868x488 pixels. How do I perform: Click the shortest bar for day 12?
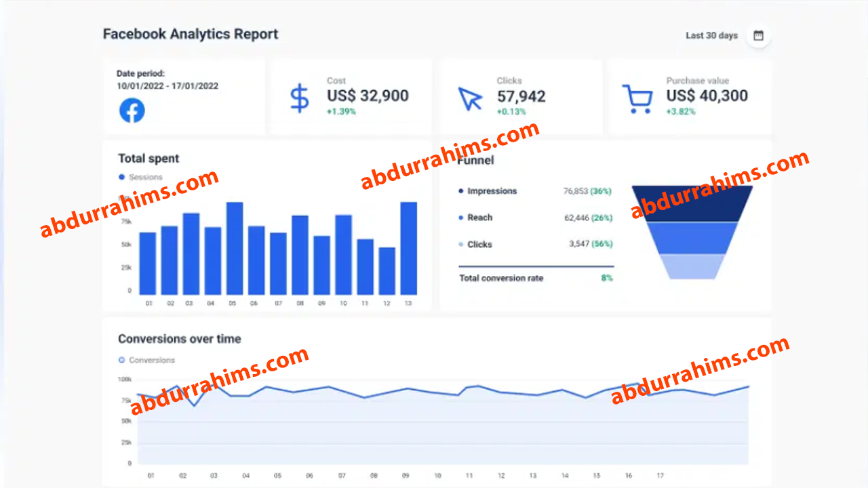387,270
